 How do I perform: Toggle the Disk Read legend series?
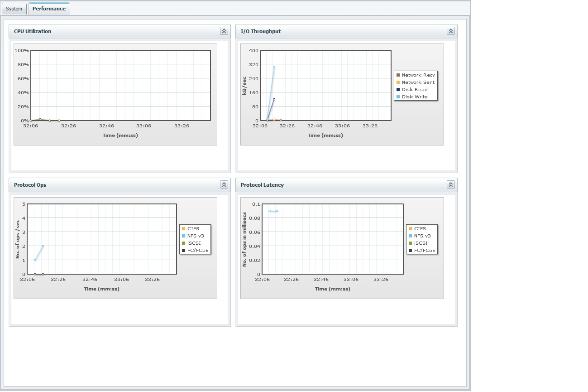coord(415,90)
